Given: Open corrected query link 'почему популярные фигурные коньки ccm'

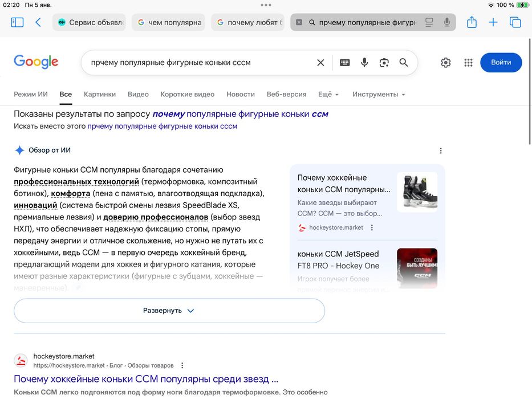Looking at the screenshot, I should (240, 114).
